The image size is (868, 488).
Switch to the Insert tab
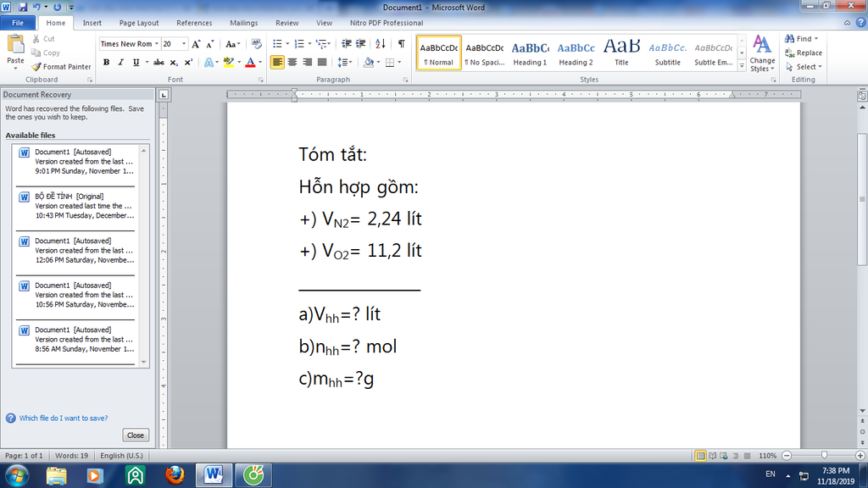(92, 23)
